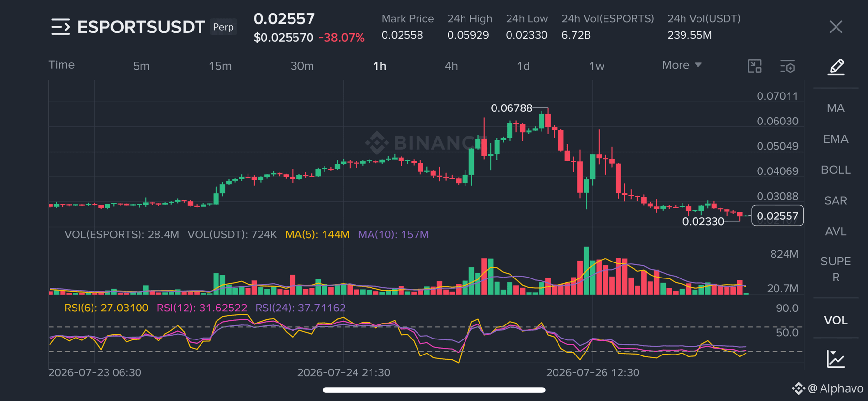Toggle the SUPER indicator
This screenshot has width=868, height=401.
(x=836, y=269)
